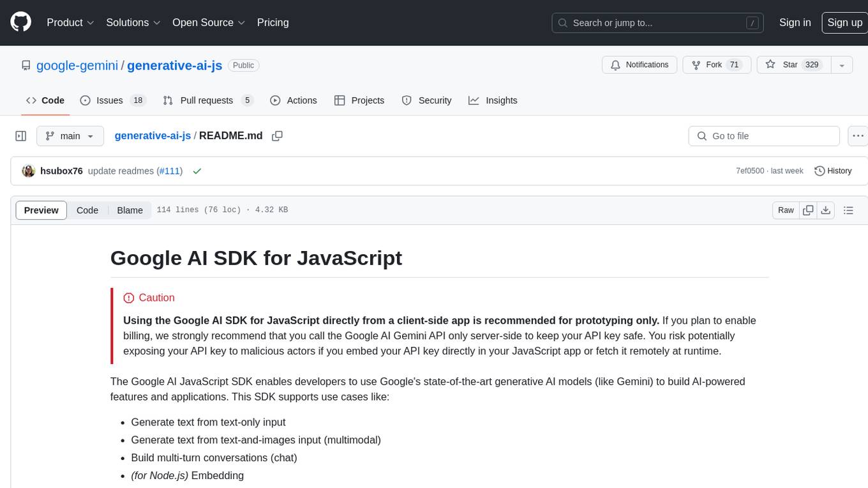Click the Pull requests count badge 5
The height and width of the screenshot is (488, 868).
248,100
